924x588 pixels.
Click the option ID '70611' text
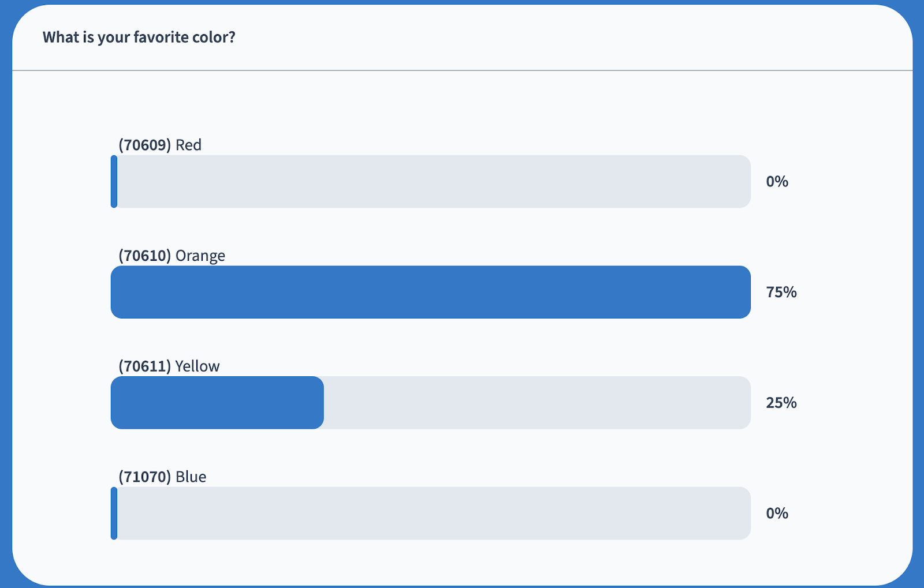point(145,366)
